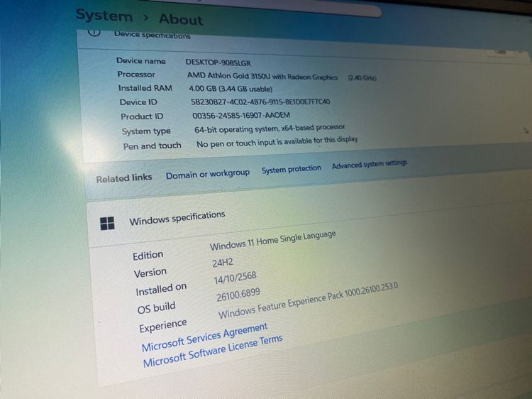Image resolution: width=532 pixels, height=399 pixels.
Task: Click the System type label
Action: 146,131
